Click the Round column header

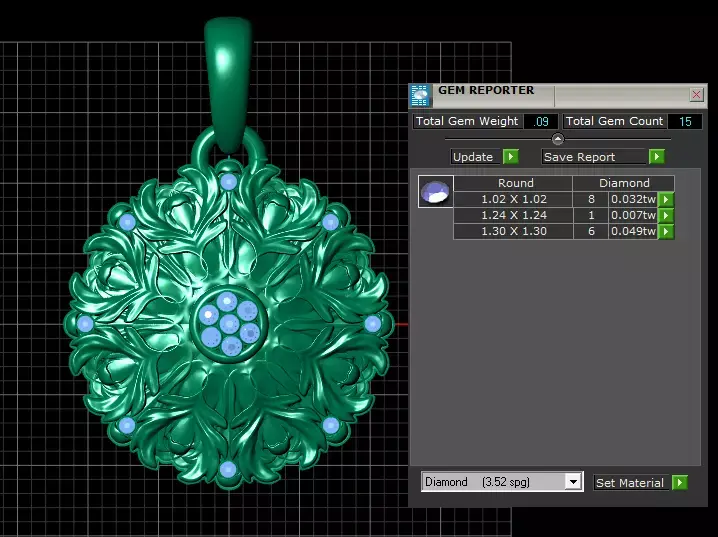tap(513, 183)
